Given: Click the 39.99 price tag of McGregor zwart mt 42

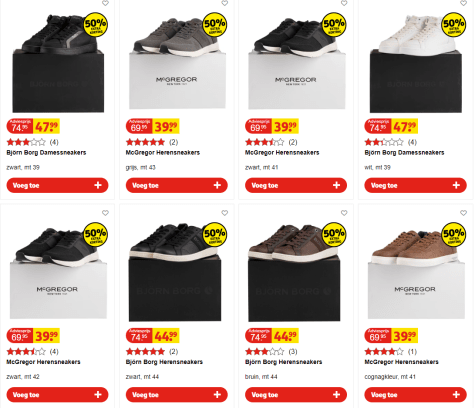Looking at the screenshot, I should tap(46, 336).
